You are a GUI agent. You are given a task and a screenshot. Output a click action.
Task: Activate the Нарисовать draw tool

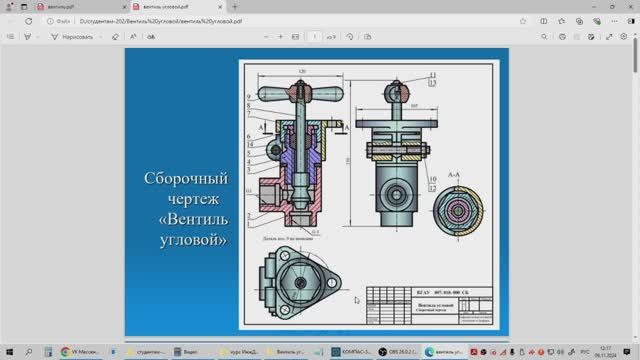[x=72, y=37]
